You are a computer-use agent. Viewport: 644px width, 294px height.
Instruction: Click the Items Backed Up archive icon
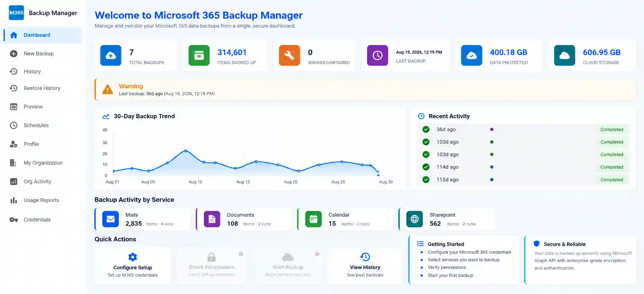coord(199,55)
